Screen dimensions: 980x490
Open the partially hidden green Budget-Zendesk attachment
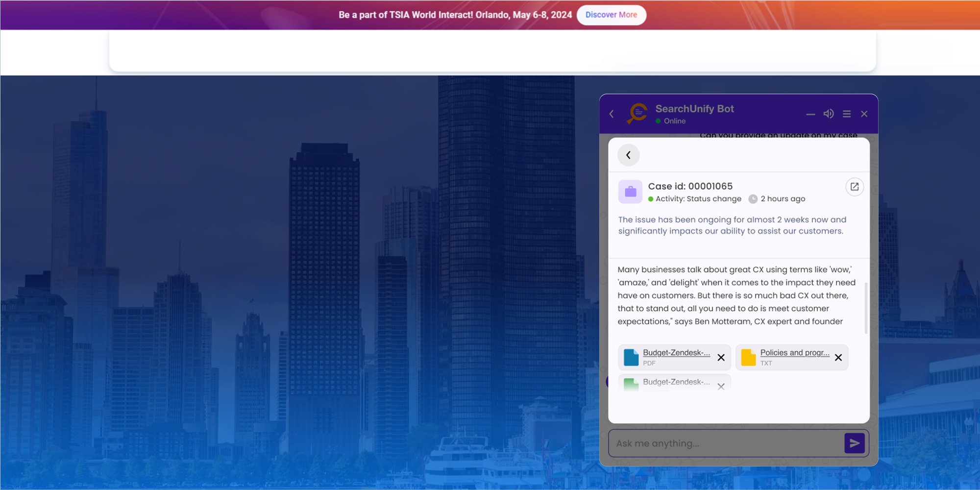676,382
